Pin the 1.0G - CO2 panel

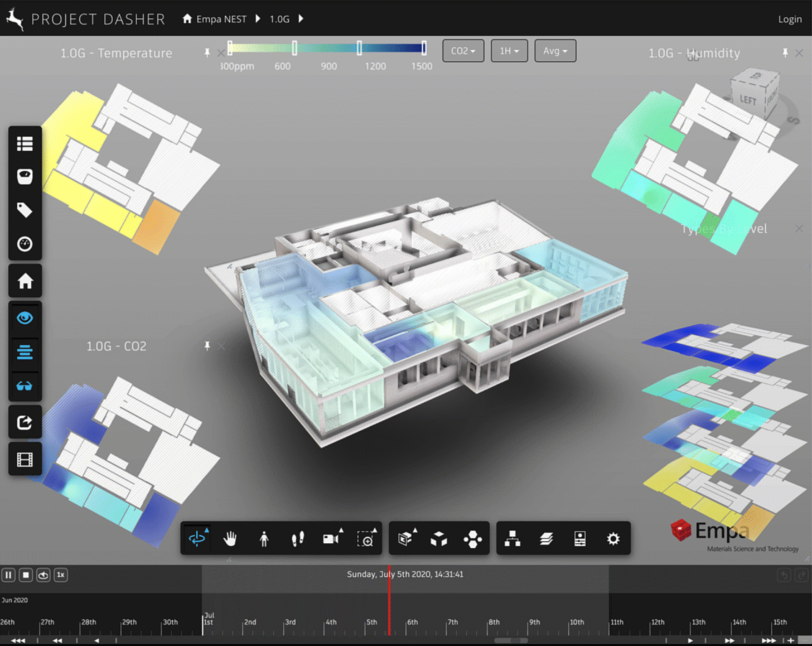click(x=207, y=346)
